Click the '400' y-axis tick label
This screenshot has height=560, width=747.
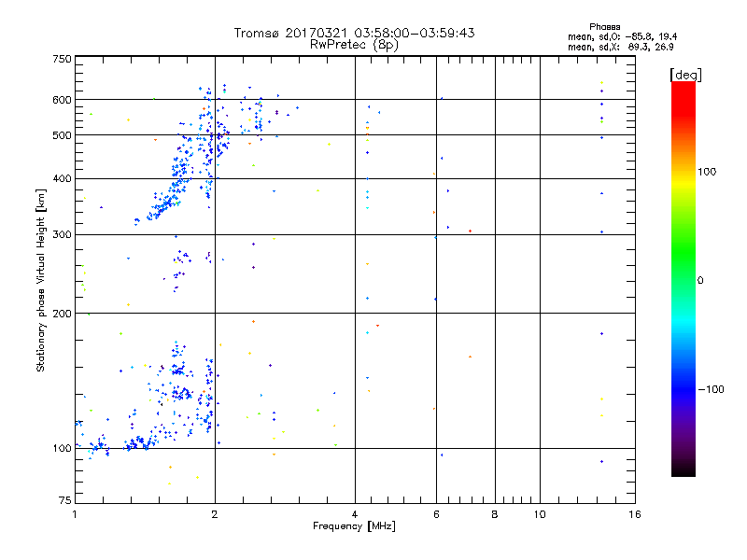tap(62, 179)
